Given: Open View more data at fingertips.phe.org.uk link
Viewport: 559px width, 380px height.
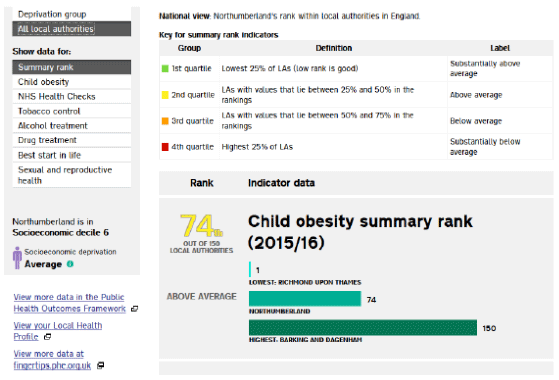Looking at the screenshot, I should pos(52,359).
